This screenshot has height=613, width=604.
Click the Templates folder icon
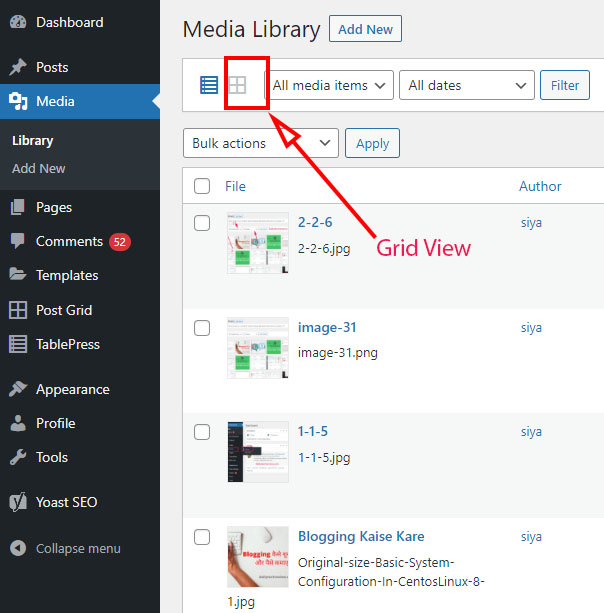18,274
